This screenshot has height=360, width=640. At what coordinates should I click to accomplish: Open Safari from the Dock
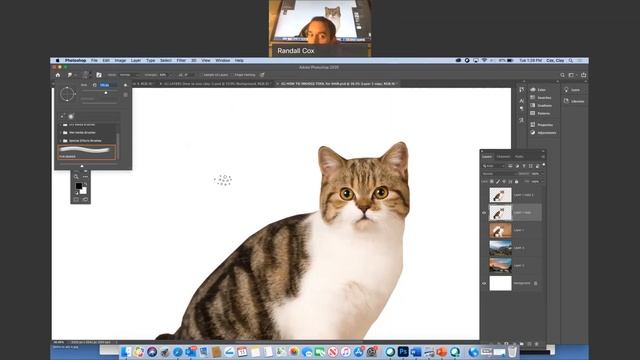[x=178, y=351]
